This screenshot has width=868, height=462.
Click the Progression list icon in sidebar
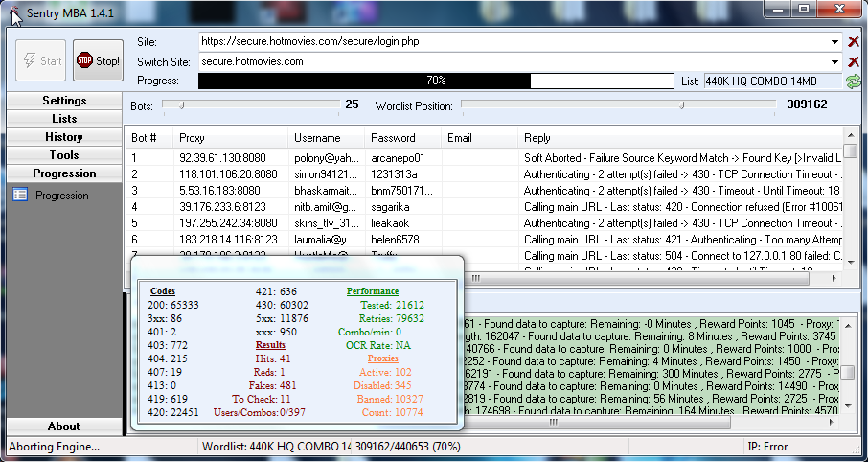click(x=20, y=196)
